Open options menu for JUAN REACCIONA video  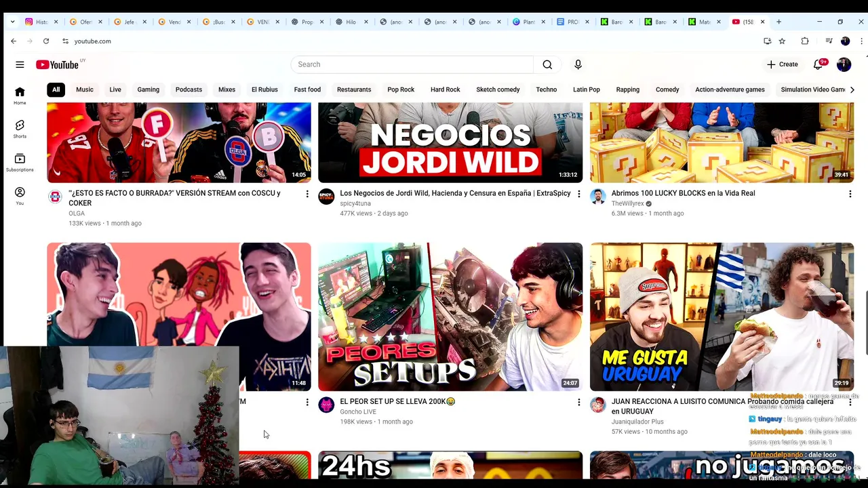coord(850,403)
